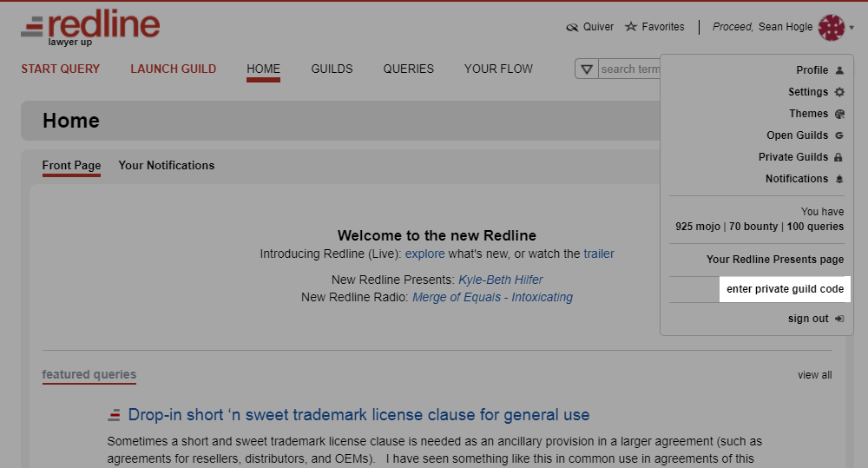
Task: Open Settings from the user menu
Action: point(808,92)
